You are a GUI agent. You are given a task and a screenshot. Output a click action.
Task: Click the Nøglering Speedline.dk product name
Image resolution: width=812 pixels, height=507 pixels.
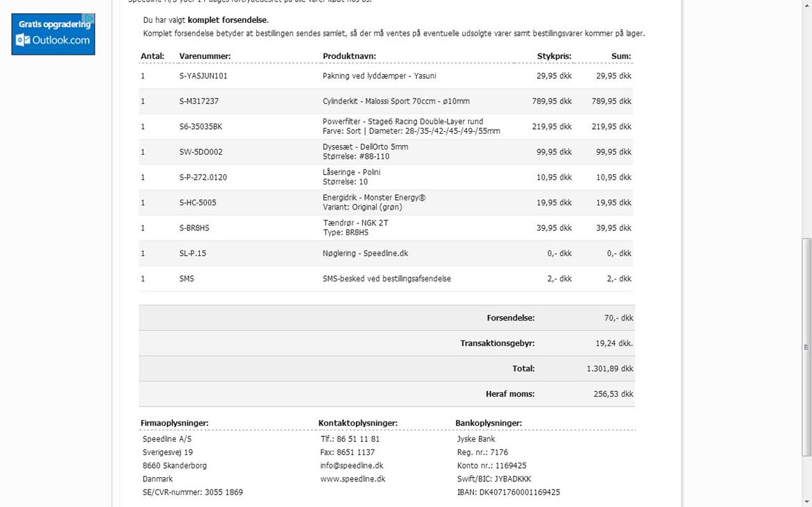365,253
